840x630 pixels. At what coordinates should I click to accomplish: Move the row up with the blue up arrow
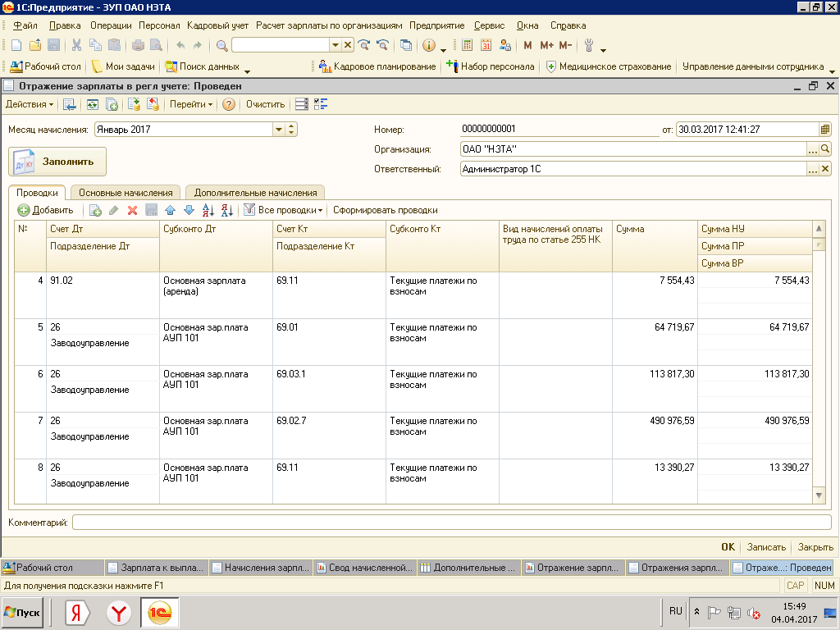pyautogui.click(x=171, y=211)
